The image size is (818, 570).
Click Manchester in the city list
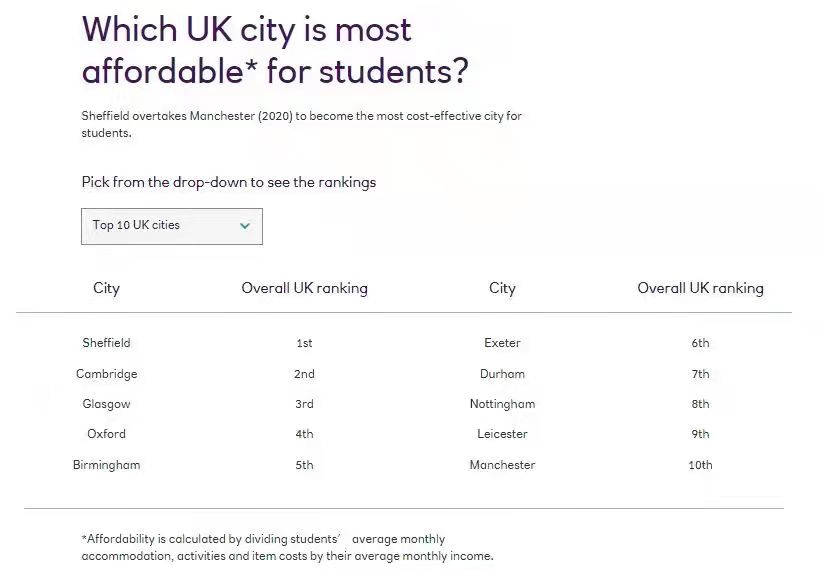click(502, 465)
